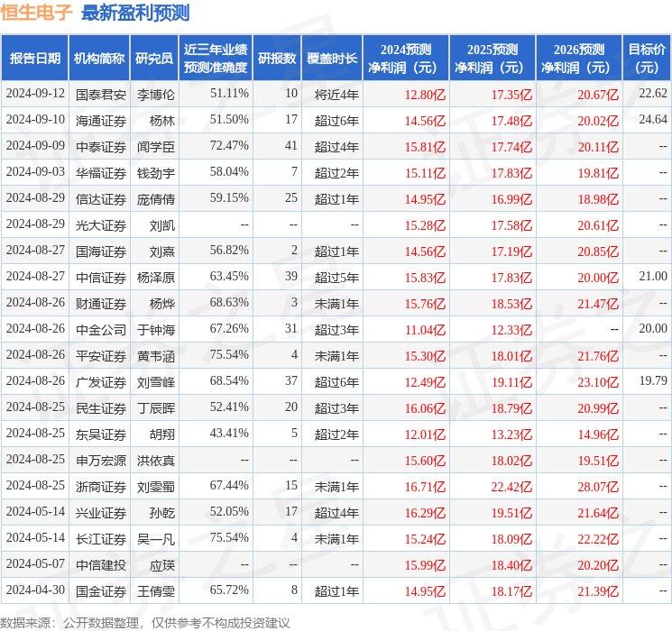Click the 研报数 column header
The image size is (672, 631).
pyautogui.click(x=277, y=59)
